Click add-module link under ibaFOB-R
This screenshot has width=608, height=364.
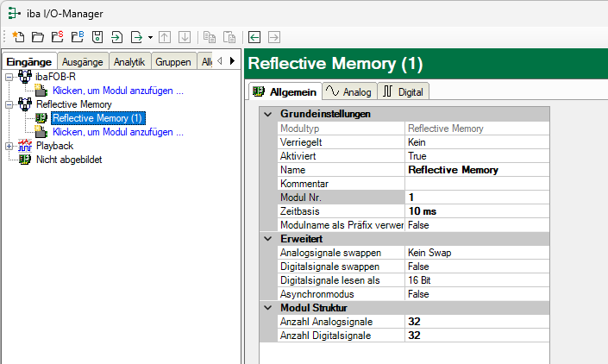point(117,90)
